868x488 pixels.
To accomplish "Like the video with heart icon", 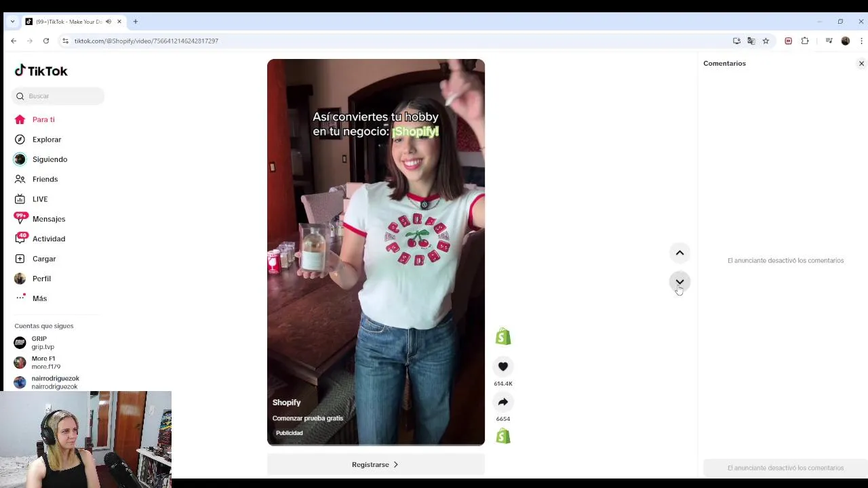I will point(503,367).
